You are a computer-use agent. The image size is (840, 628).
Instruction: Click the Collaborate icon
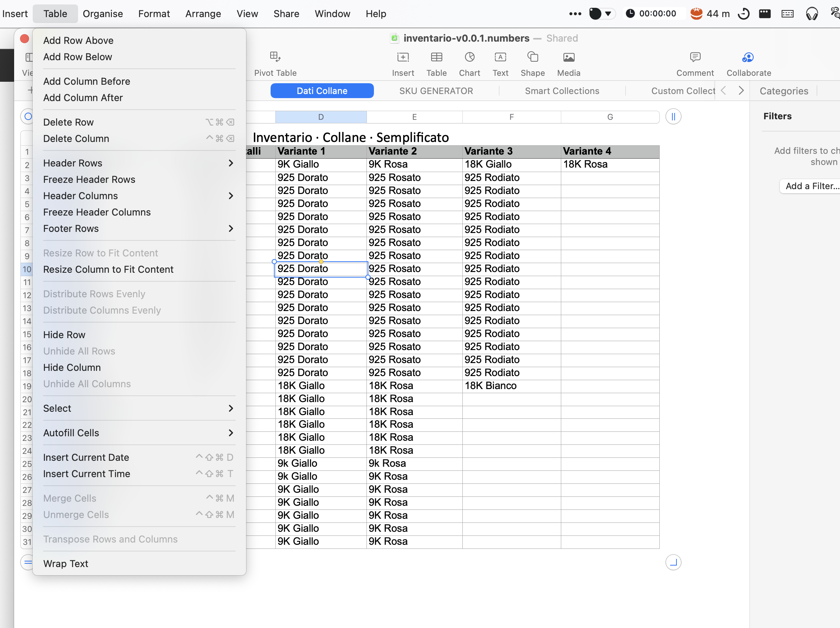(748, 57)
